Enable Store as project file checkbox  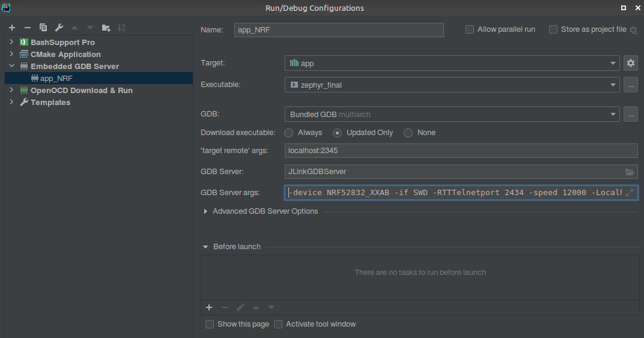(553, 29)
